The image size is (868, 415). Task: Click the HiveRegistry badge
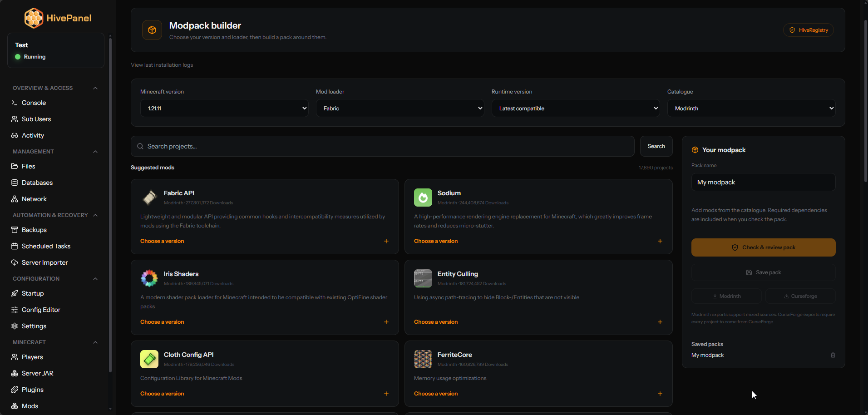(809, 30)
